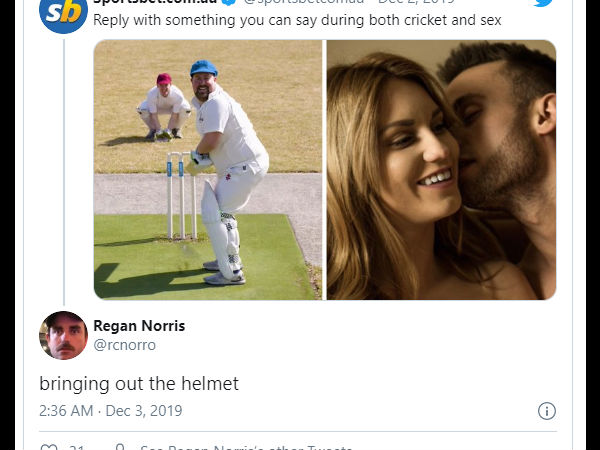Open the couple whispering photo

pyautogui.click(x=441, y=169)
